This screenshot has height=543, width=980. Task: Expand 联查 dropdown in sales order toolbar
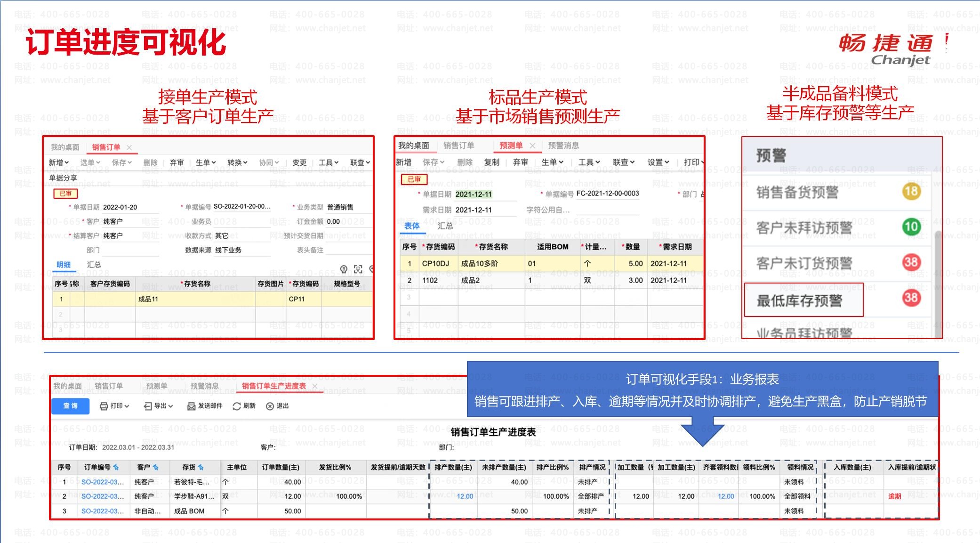pos(360,162)
